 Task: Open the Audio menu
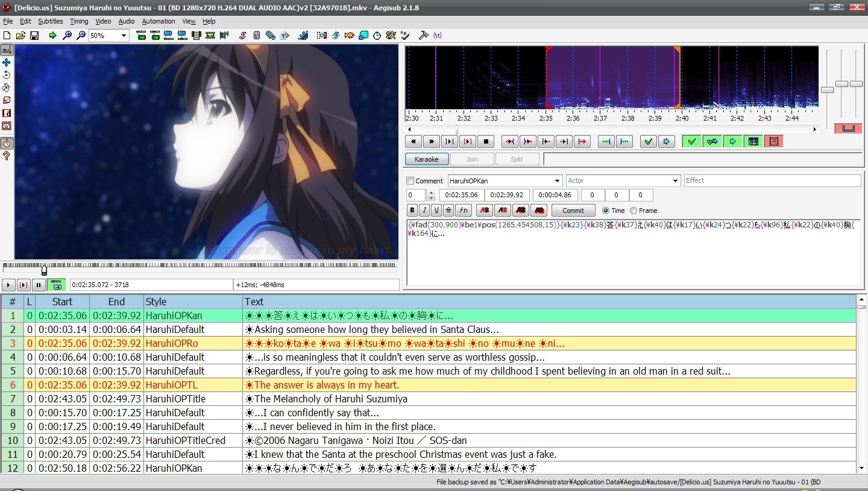[x=127, y=21]
